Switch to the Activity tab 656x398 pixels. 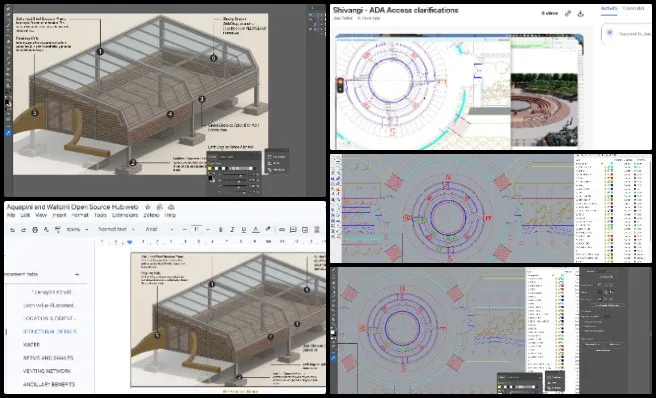(x=609, y=9)
